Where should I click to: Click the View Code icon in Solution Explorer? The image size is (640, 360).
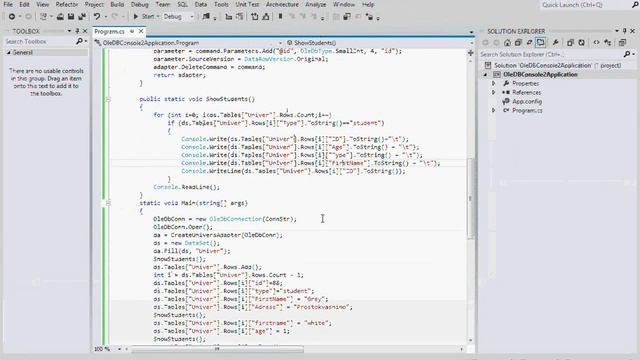(x=596, y=42)
